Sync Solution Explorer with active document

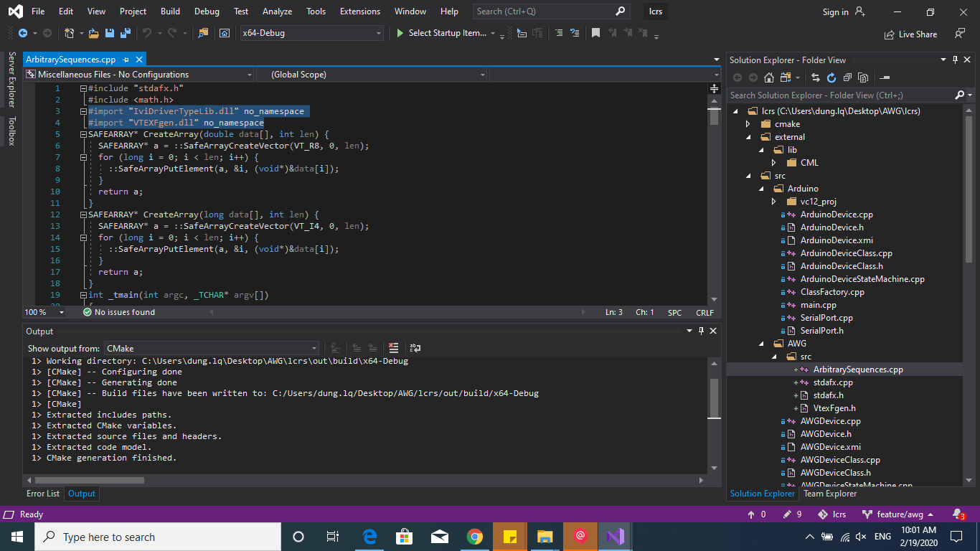(816, 77)
